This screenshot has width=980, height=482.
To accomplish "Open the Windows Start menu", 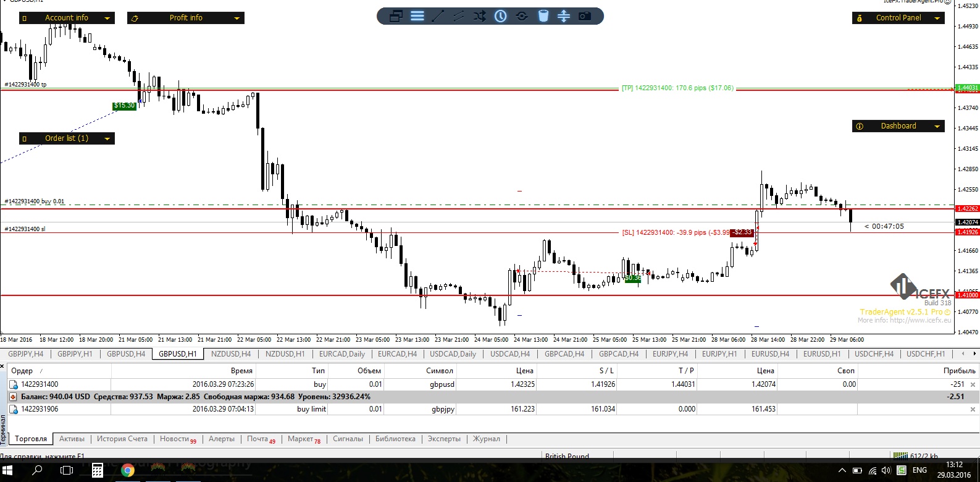I will [9, 471].
